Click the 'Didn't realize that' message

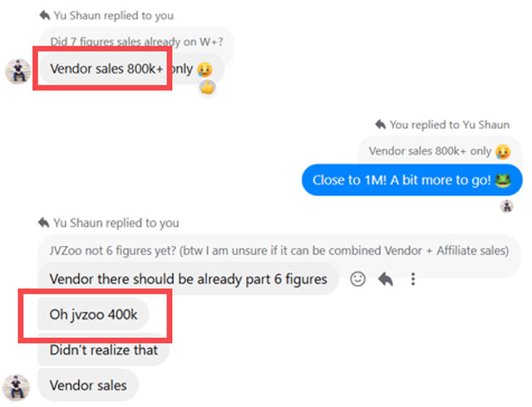[103, 350]
